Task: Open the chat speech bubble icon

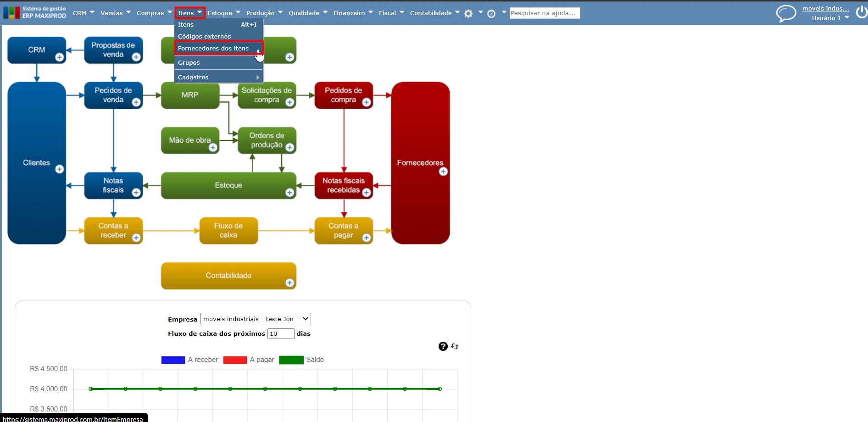Action: (786, 13)
